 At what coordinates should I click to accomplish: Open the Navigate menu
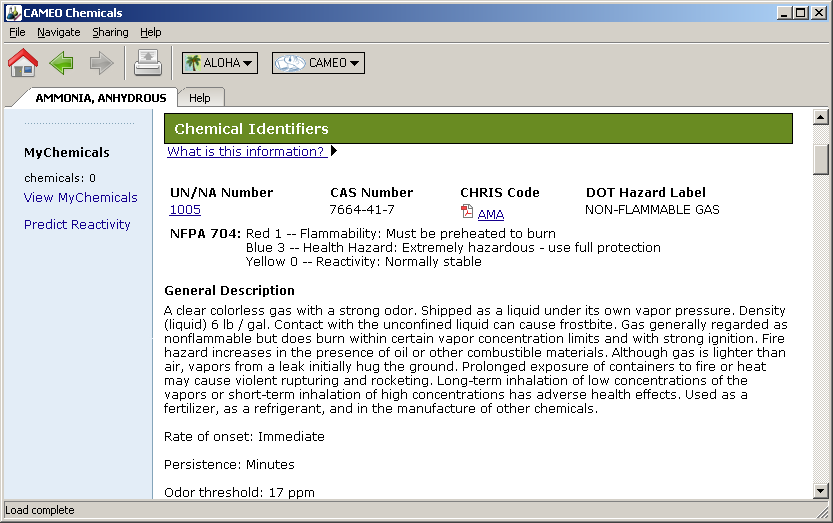(x=58, y=32)
